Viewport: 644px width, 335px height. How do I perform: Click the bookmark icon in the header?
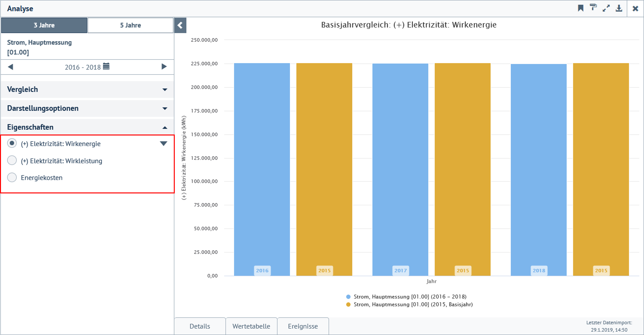(x=581, y=8)
